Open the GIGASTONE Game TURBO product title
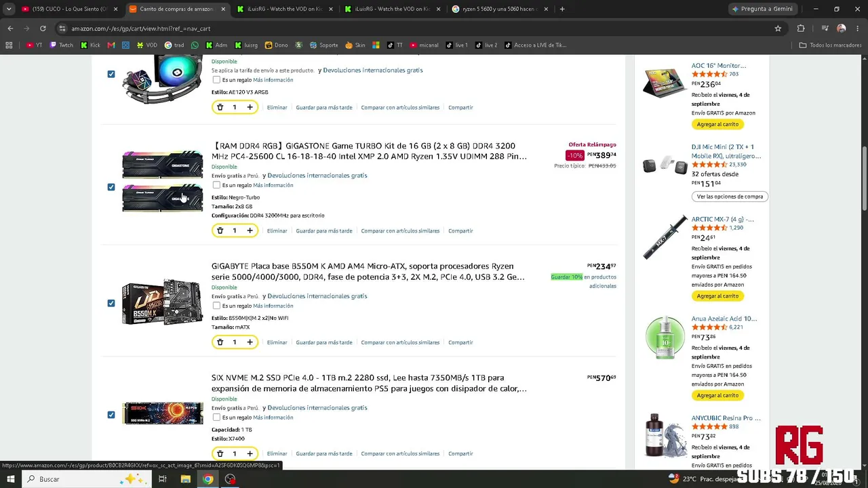 tap(369, 151)
